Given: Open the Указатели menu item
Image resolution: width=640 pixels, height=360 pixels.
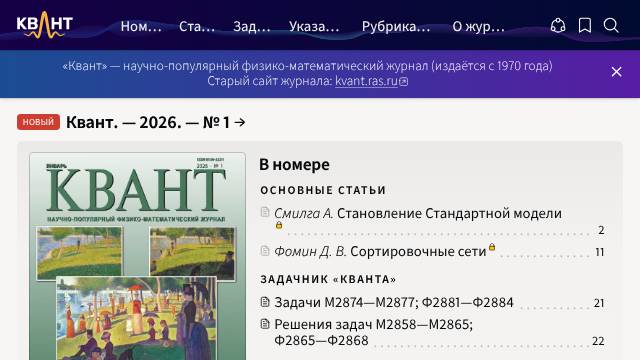Looking at the screenshot, I should click(314, 27).
